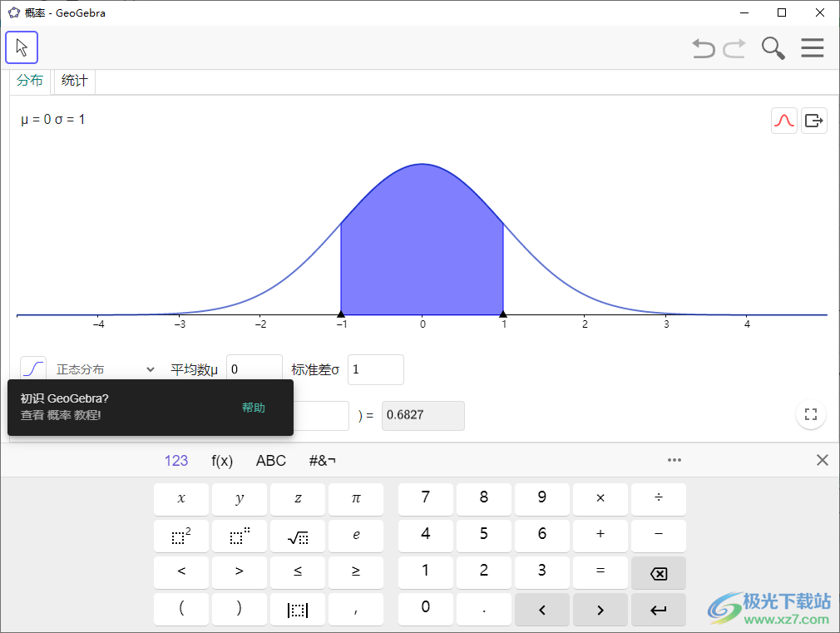Insert the square power template
Viewport: 840px width, 633px height.
[181, 536]
